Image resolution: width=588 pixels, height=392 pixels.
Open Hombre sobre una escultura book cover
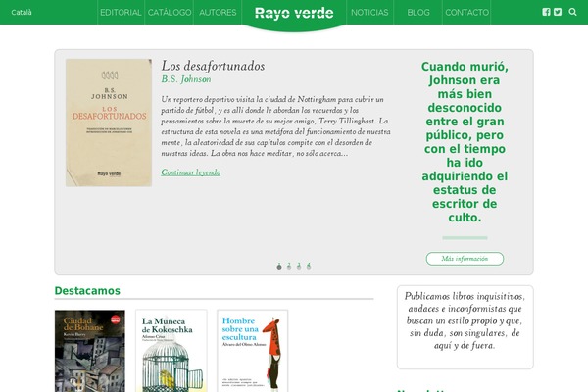coord(253,351)
